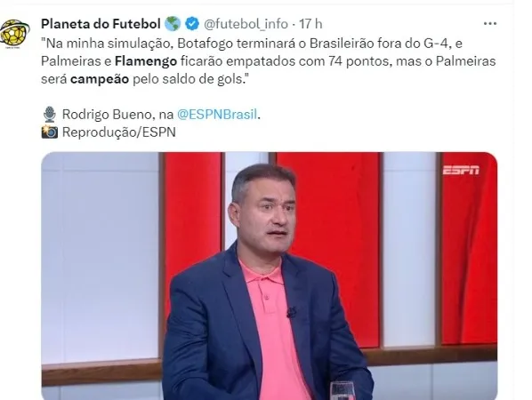Click the 17 h timestamp
The height and width of the screenshot is (400, 532).
pyautogui.click(x=310, y=24)
